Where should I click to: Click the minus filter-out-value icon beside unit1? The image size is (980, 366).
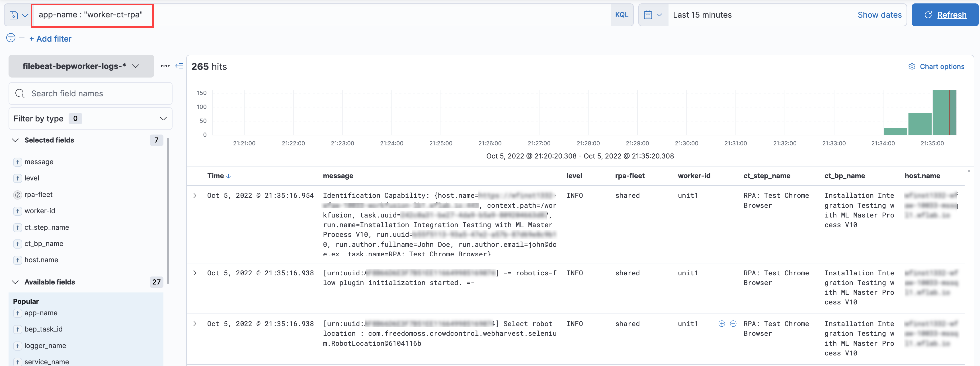coord(733,324)
